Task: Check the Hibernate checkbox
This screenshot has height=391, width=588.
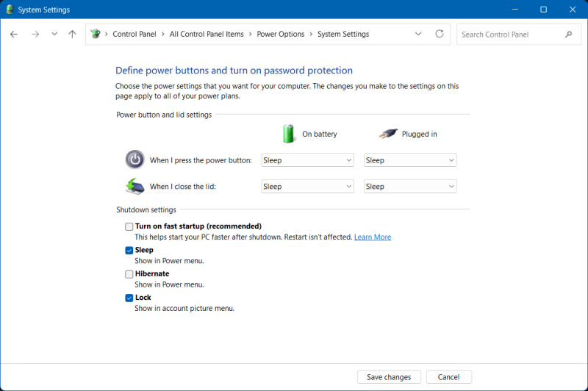Action: (129, 274)
